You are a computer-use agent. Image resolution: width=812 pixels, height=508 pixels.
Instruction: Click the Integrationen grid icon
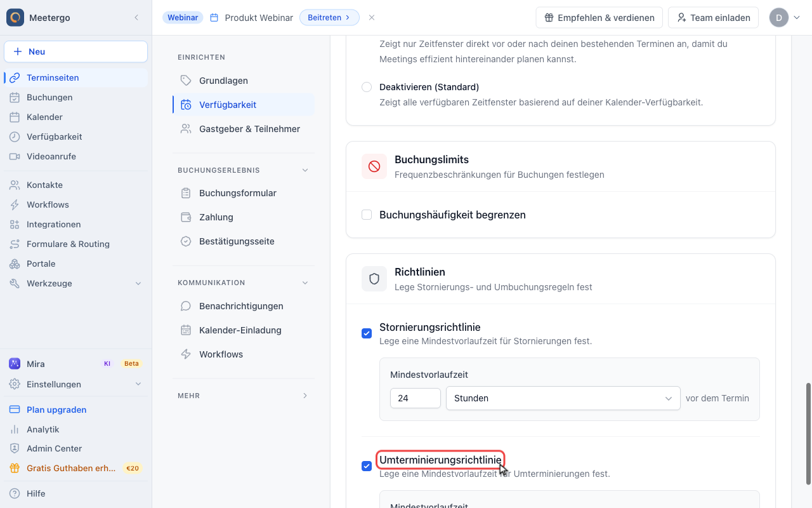pos(15,224)
